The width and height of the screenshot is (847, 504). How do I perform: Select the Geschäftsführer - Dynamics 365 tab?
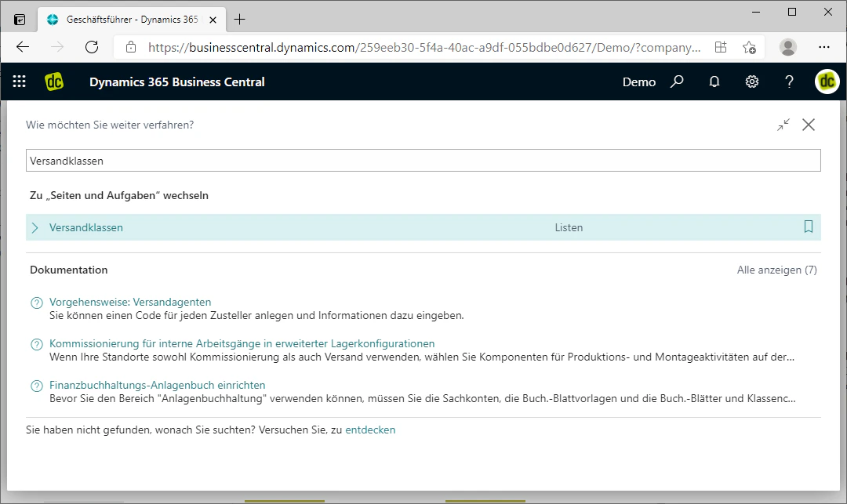pos(133,20)
